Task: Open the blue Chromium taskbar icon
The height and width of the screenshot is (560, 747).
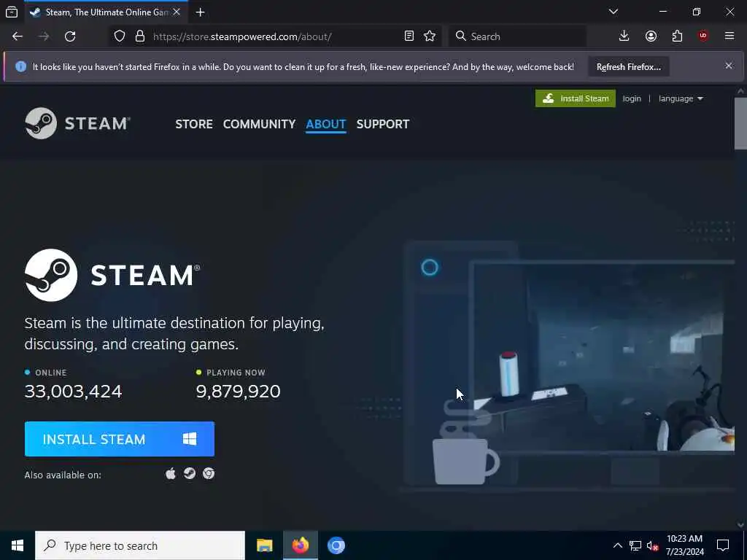Action: [336, 545]
